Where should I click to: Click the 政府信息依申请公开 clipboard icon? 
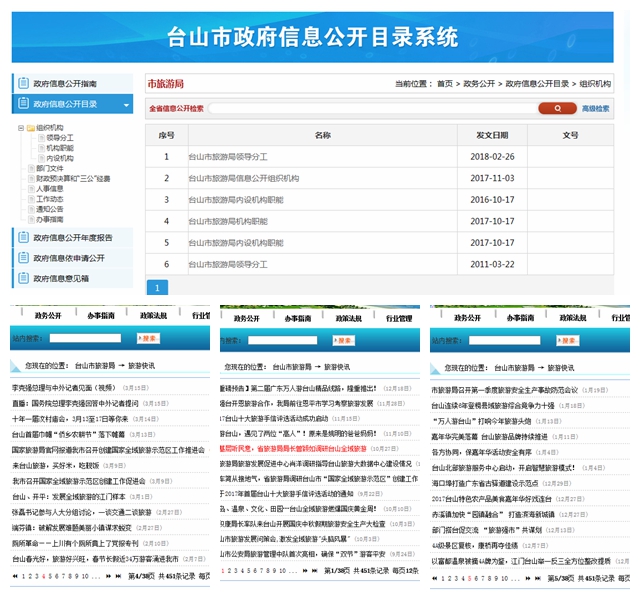(x=23, y=258)
